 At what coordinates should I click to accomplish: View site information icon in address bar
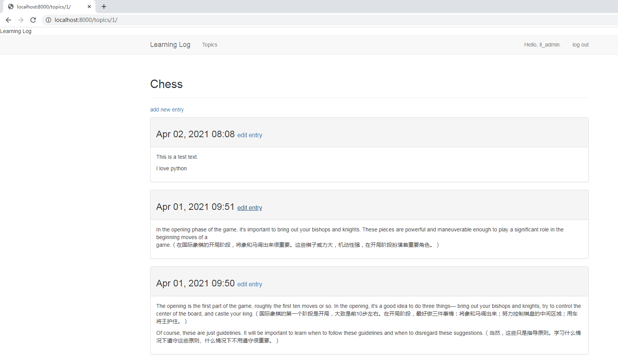click(48, 20)
